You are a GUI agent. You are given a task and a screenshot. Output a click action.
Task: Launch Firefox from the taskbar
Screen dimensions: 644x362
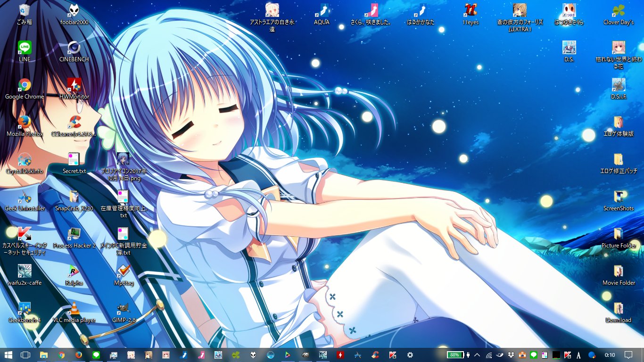point(79,354)
